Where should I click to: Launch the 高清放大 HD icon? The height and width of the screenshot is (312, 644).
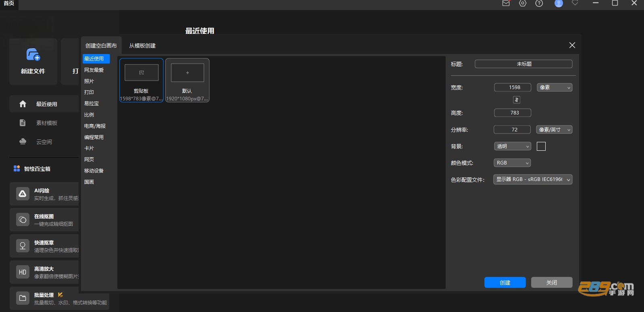tap(23, 272)
